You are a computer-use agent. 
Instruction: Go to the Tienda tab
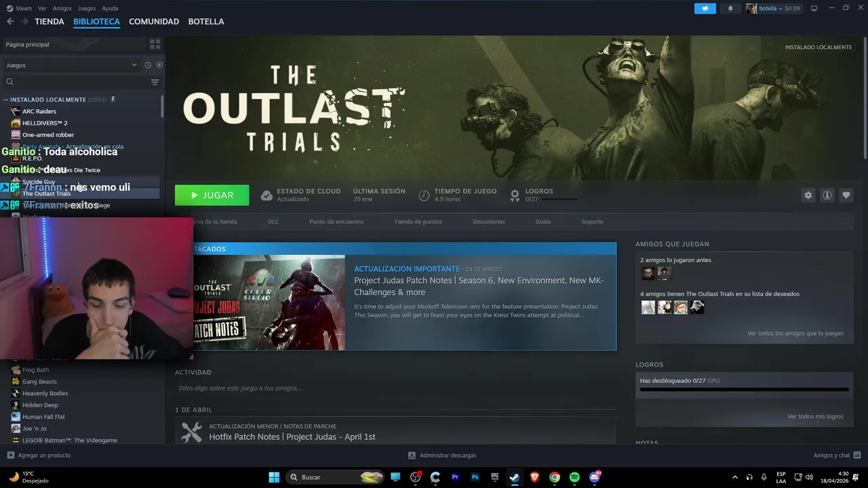coord(50,22)
